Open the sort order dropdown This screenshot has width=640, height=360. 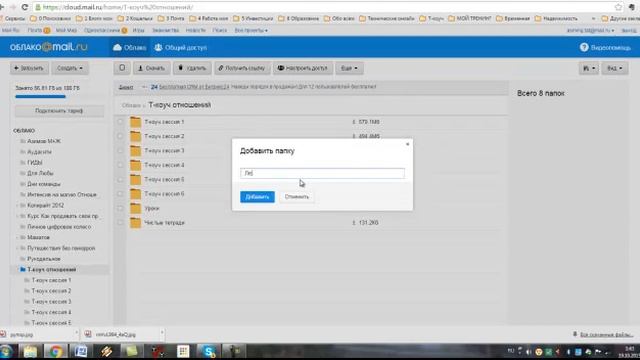pos(589,68)
